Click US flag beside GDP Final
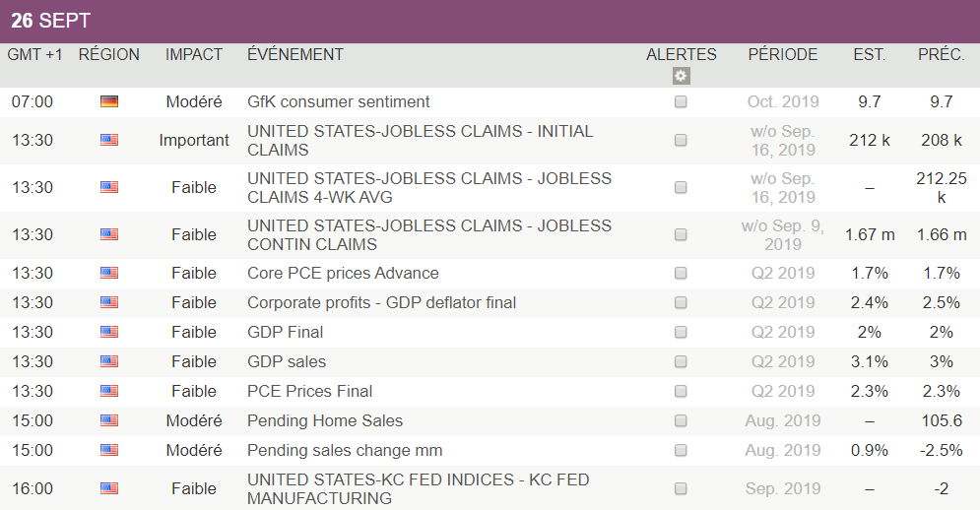The image size is (980, 510). pos(109,332)
